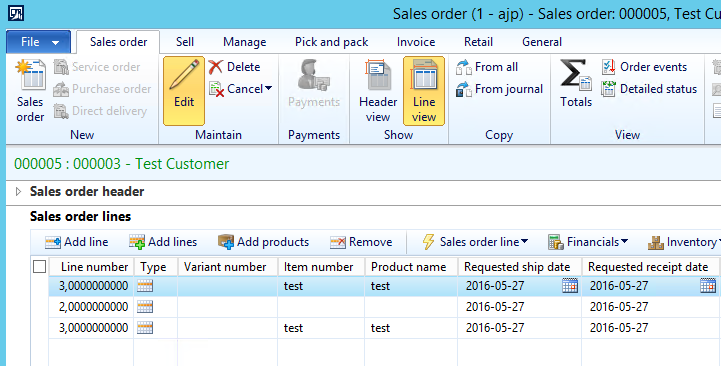The width and height of the screenshot is (721, 366).
Task: Open calendar picker for Requested receipt date
Action: [x=708, y=286]
